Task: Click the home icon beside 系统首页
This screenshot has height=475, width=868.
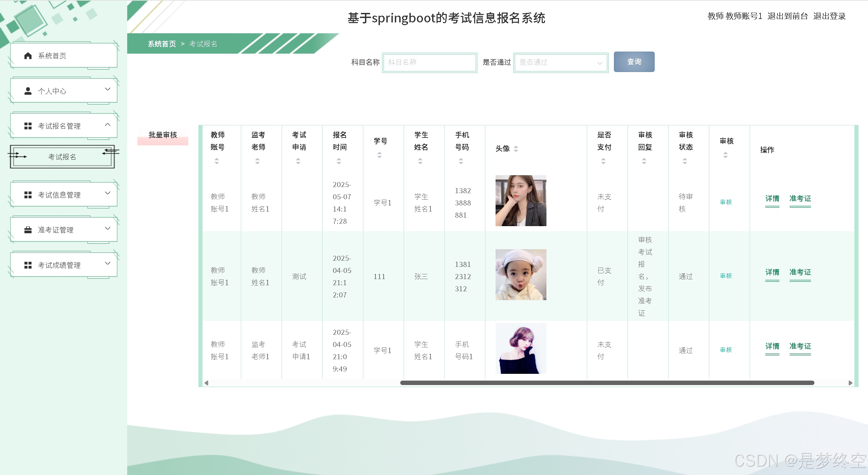Action: tap(28, 56)
